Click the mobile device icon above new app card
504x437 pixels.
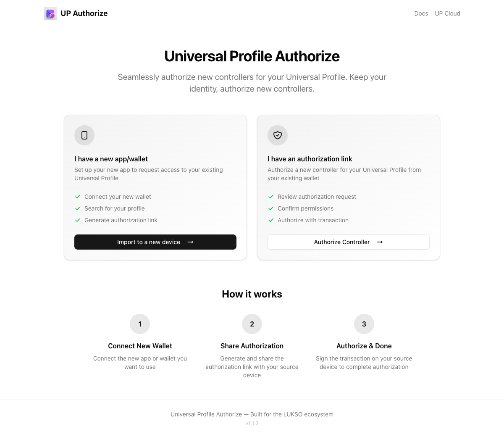pyautogui.click(x=84, y=135)
